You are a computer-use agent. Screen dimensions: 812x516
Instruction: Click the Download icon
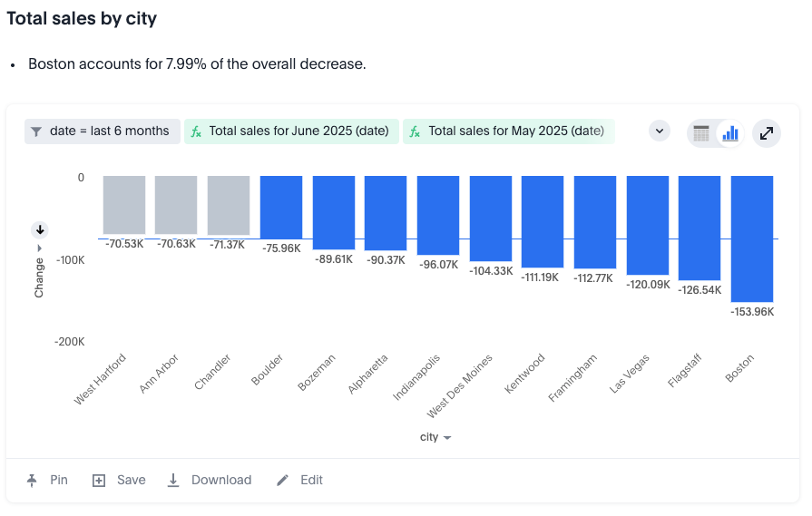(x=173, y=481)
